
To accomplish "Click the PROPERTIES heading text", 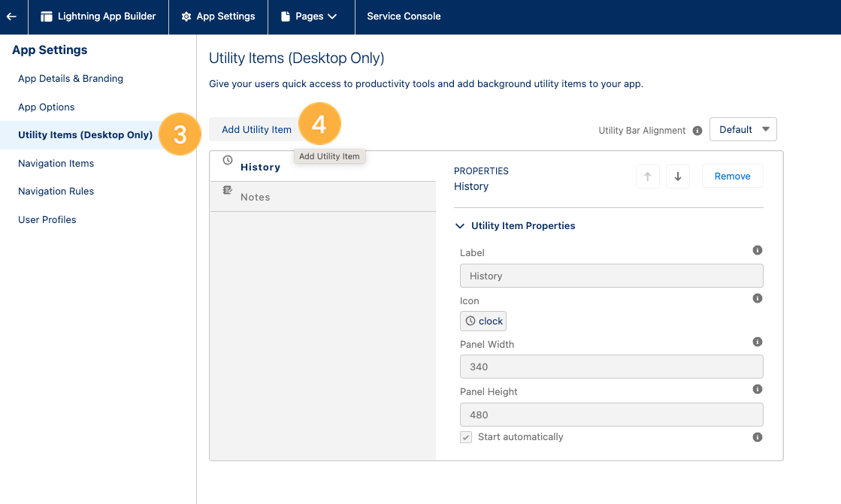I will 481,171.
